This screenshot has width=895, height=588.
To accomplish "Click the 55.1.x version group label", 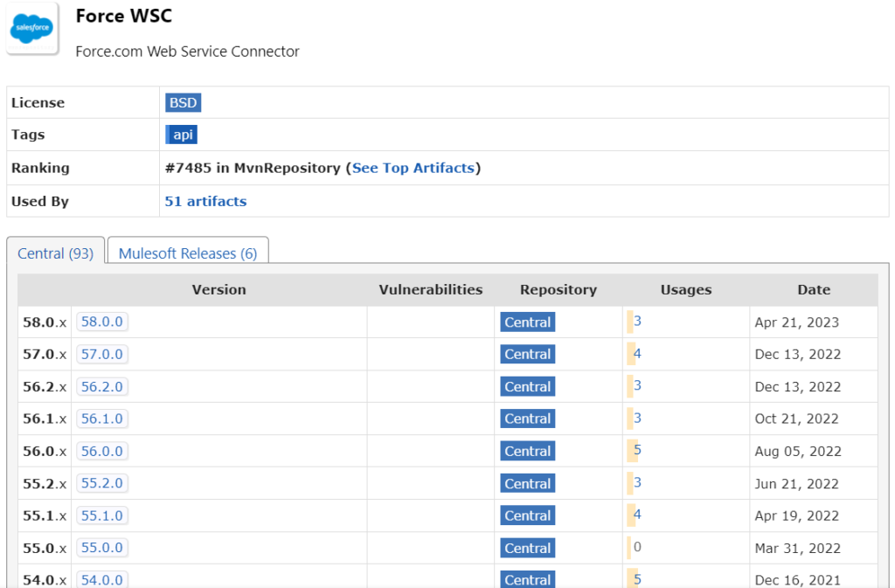I will tap(45, 515).
